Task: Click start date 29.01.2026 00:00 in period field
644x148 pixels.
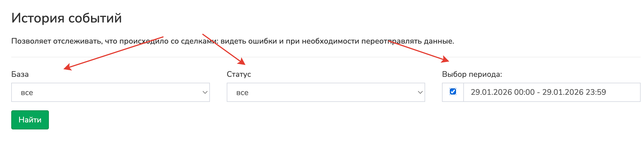Action: pos(502,92)
